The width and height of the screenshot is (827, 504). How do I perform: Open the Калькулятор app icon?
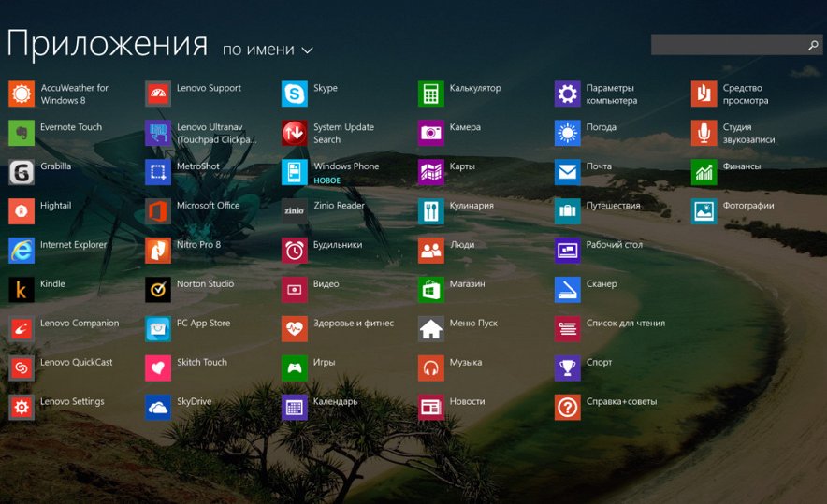pyautogui.click(x=431, y=94)
